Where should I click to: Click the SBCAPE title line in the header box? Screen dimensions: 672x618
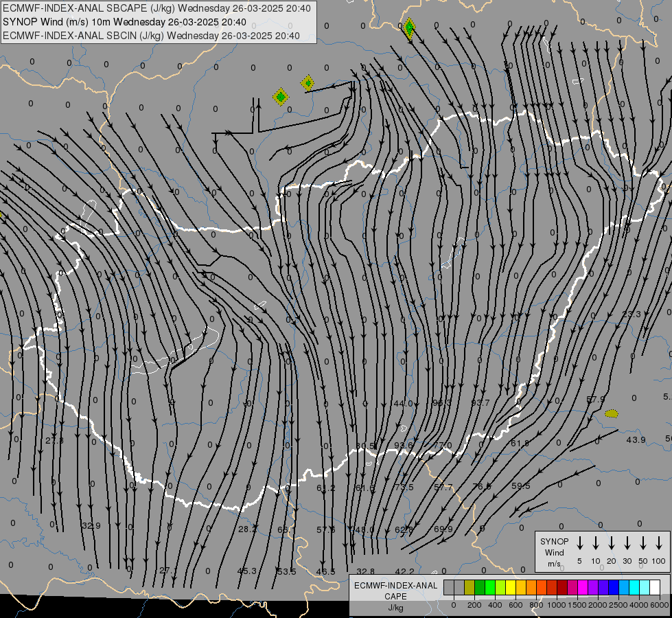[157, 8]
